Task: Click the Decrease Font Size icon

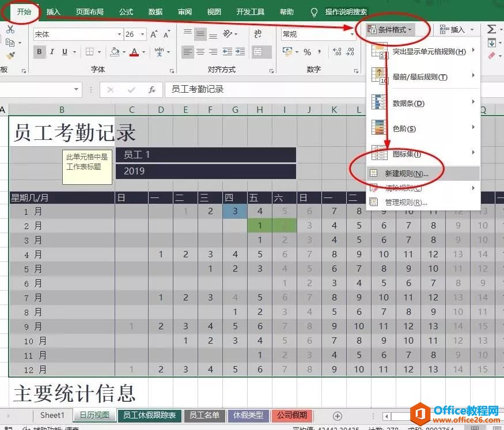Action: pyautogui.click(x=166, y=35)
